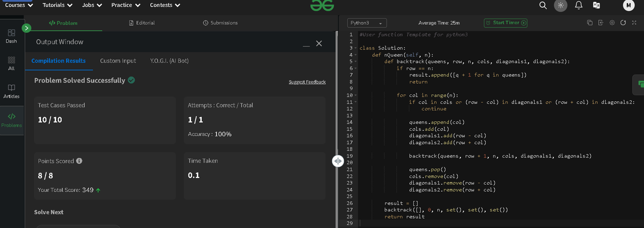Image resolution: width=644 pixels, height=228 pixels.
Task: Click the 'result = []' code line
Action: tap(401, 203)
